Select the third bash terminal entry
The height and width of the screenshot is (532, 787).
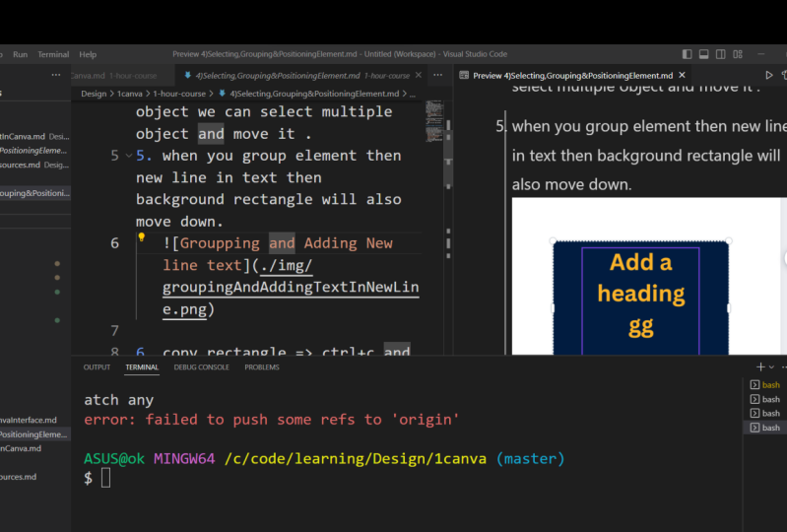(x=765, y=414)
